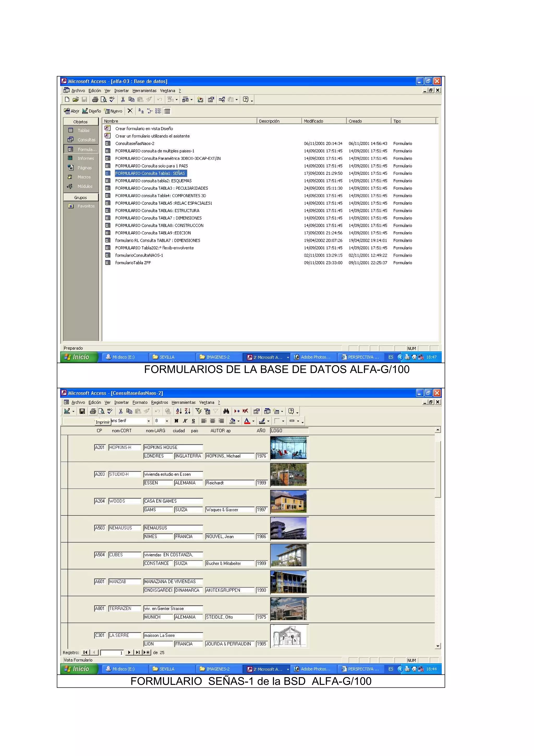534x756 pixels.
Task: Click the Nuevo button
Action: [113, 111]
